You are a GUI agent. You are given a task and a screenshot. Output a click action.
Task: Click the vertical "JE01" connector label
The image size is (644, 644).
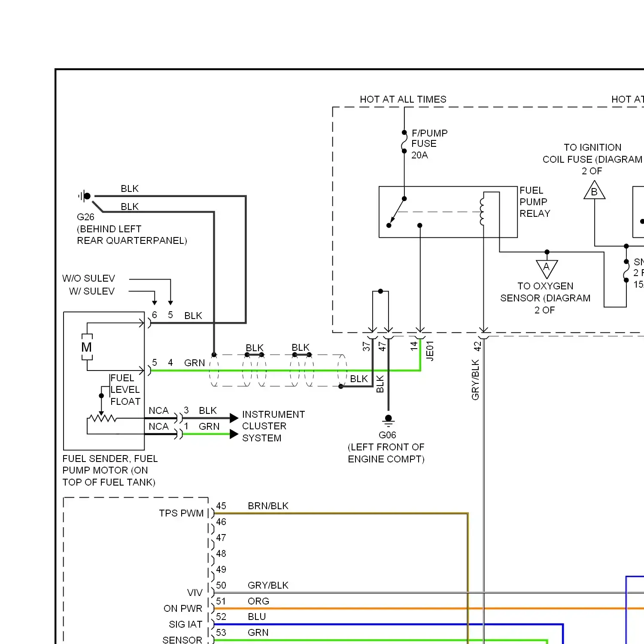[x=430, y=351]
